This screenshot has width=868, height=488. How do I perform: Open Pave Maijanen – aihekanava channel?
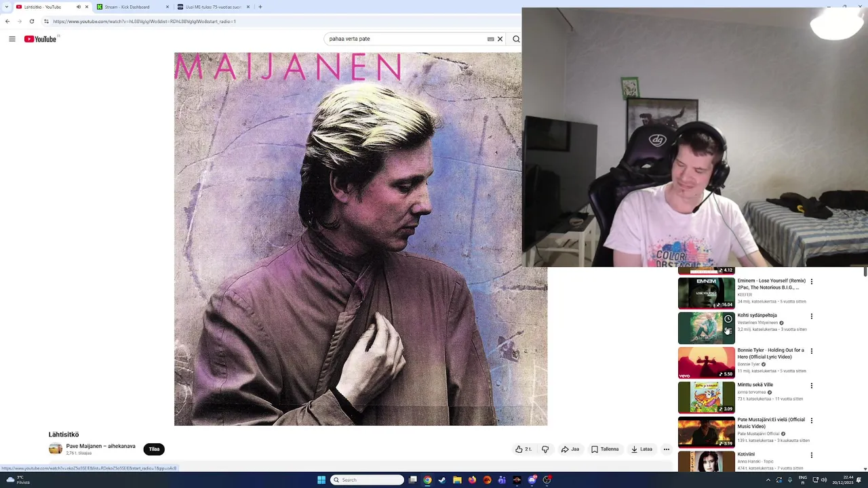pyautogui.click(x=100, y=447)
